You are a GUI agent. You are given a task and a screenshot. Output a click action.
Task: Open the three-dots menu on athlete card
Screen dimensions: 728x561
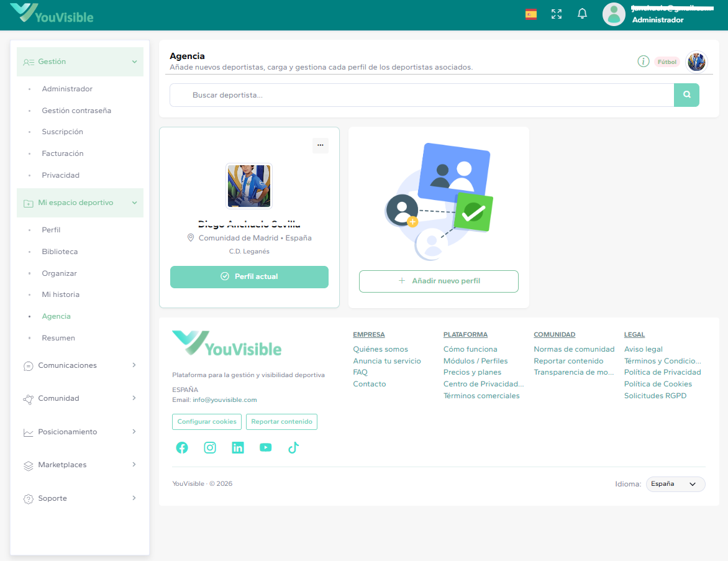pyautogui.click(x=320, y=145)
